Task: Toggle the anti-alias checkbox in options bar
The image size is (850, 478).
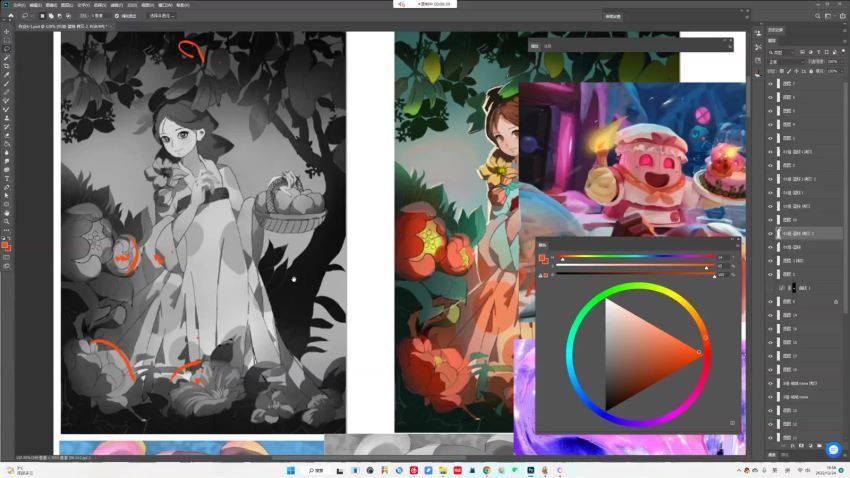Action: 117,16
